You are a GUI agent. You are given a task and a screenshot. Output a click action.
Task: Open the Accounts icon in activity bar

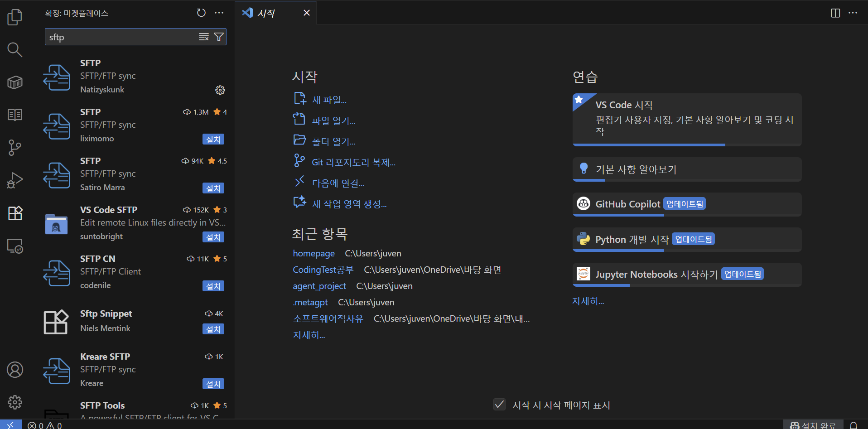pos(15,370)
